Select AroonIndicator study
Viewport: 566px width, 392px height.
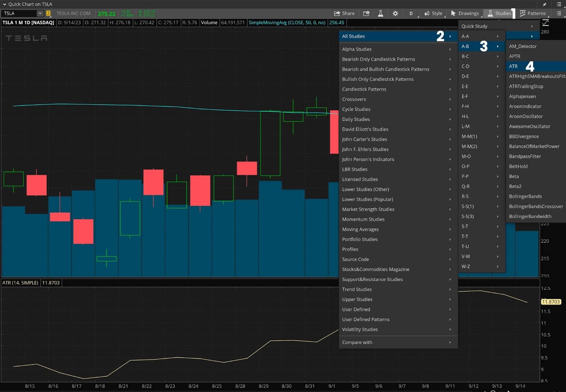coord(536,106)
